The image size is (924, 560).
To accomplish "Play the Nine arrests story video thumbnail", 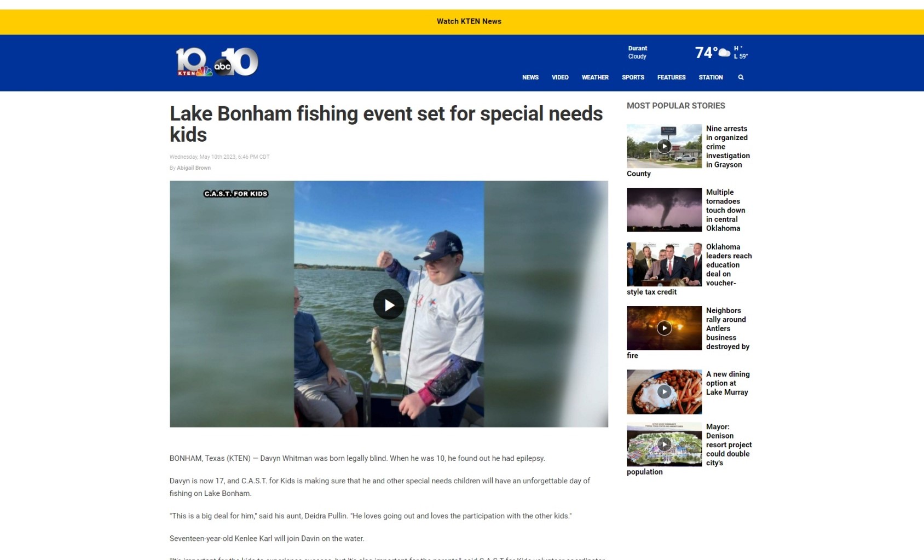I will tap(664, 146).
